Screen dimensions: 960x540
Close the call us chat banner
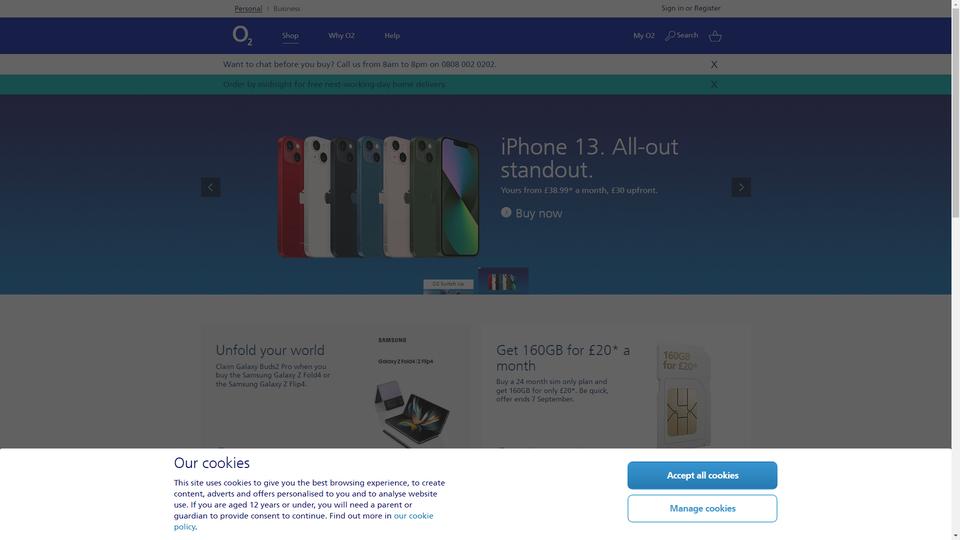(714, 64)
